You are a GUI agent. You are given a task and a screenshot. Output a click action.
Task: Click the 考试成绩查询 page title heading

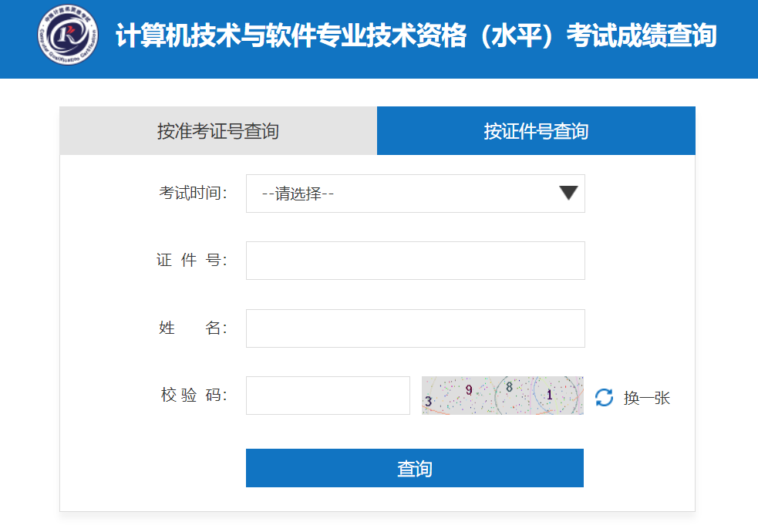point(416,35)
